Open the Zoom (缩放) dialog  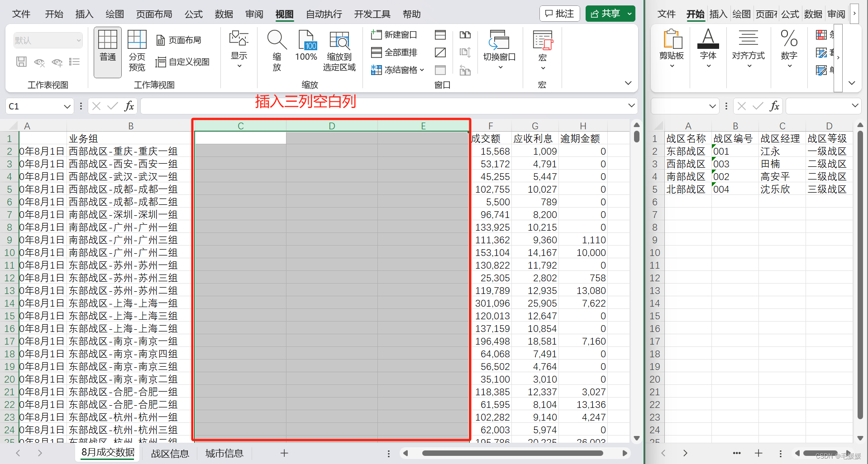point(277,51)
